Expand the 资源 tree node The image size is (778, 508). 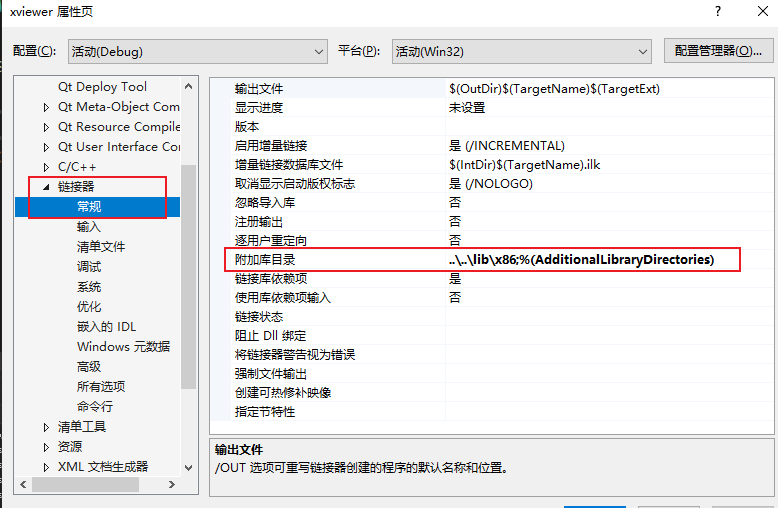click(x=46, y=447)
